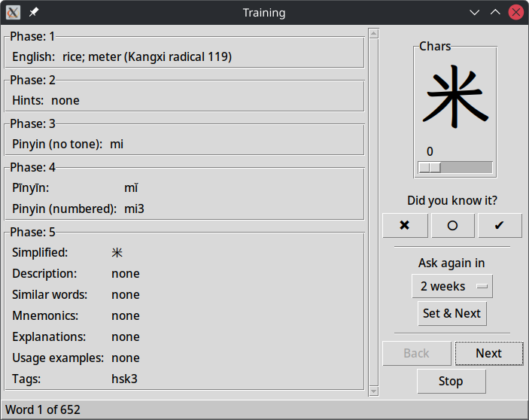Go to the next word with Next
This screenshot has height=420, width=529.
(489, 353)
